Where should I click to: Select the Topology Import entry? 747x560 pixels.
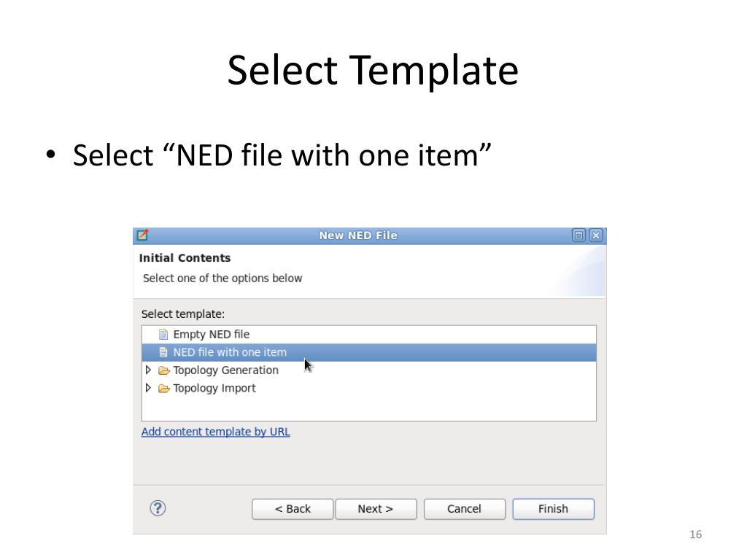pos(214,389)
